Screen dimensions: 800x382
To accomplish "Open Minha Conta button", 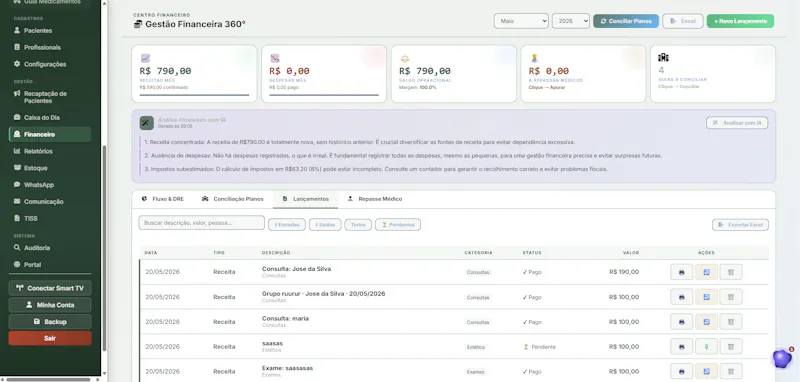I will (50, 305).
